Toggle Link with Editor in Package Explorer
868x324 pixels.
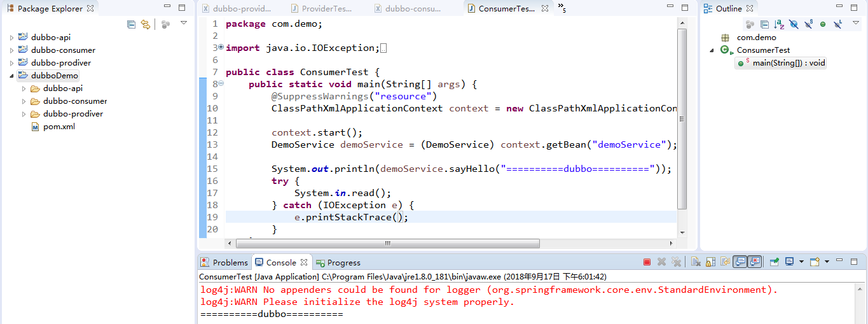pyautogui.click(x=146, y=24)
